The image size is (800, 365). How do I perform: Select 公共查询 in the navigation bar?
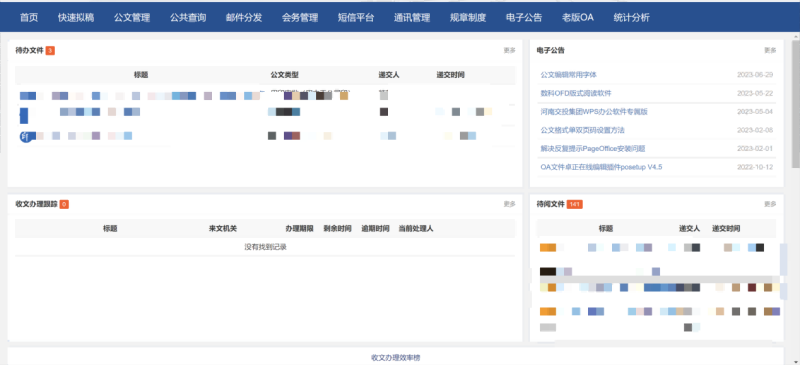click(188, 18)
